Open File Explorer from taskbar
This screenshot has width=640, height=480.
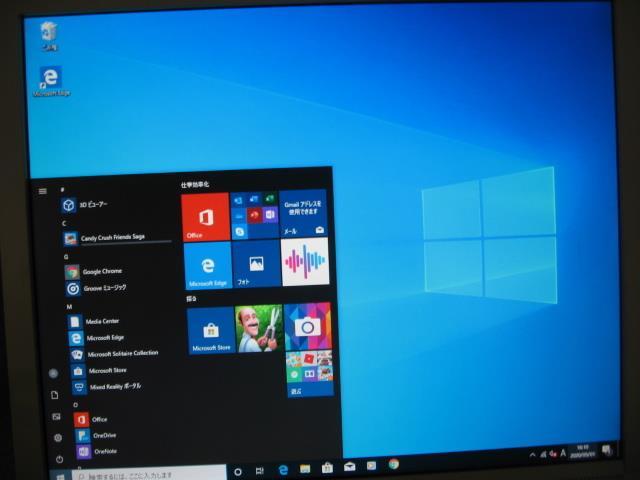[305, 469]
